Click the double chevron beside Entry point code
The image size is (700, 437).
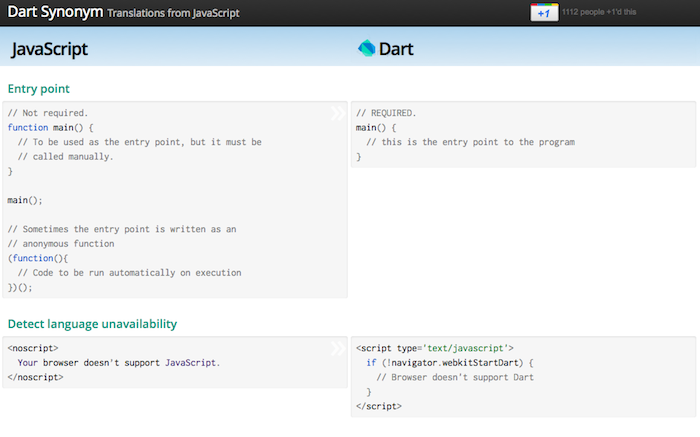[338, 113]
